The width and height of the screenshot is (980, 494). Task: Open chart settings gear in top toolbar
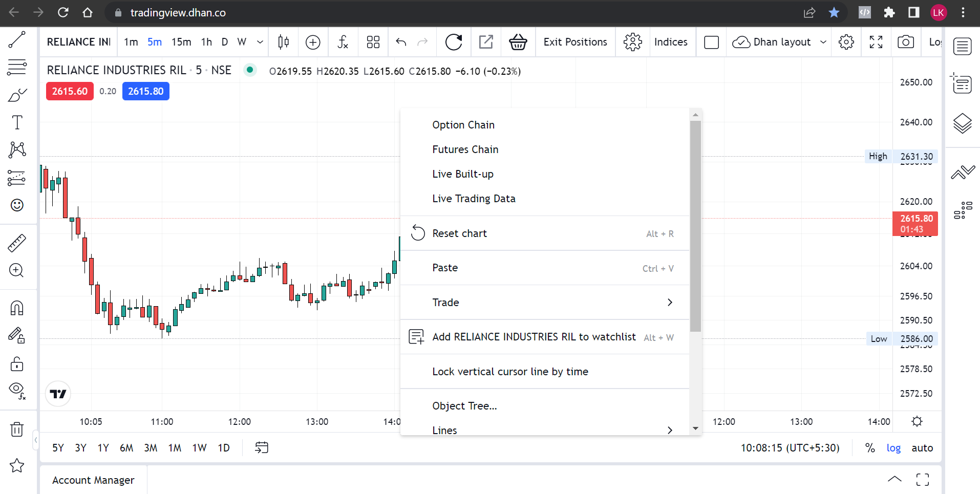coord(846,42)
